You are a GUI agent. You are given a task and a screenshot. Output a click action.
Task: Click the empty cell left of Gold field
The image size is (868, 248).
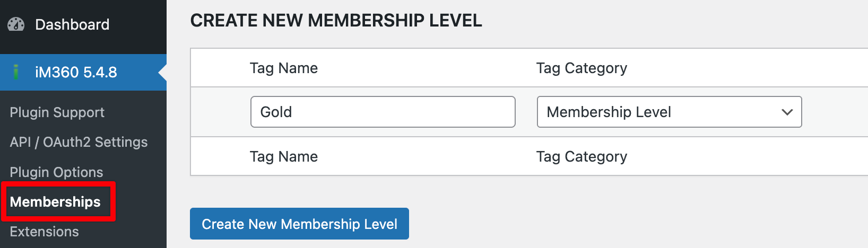(220, 112)
